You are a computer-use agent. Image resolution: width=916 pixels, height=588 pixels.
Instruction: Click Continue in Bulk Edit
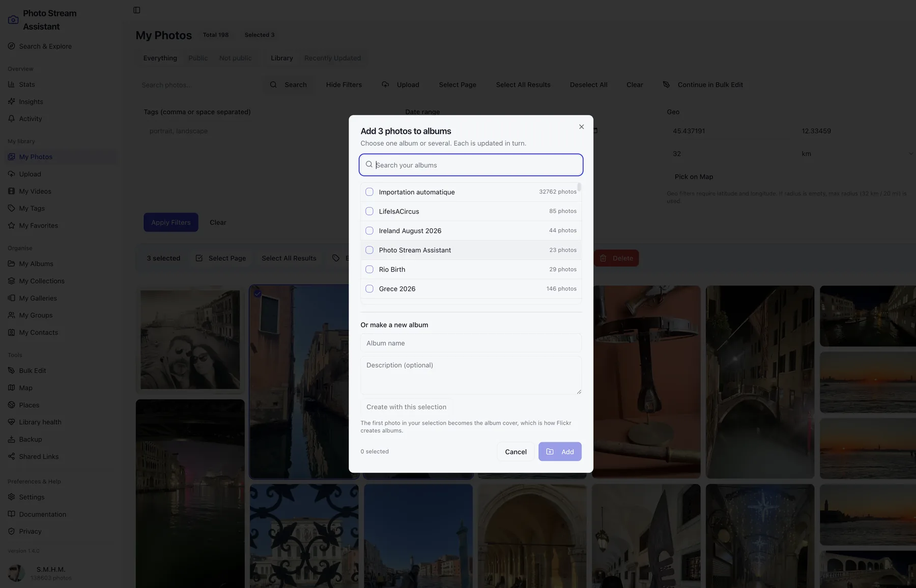703,84
